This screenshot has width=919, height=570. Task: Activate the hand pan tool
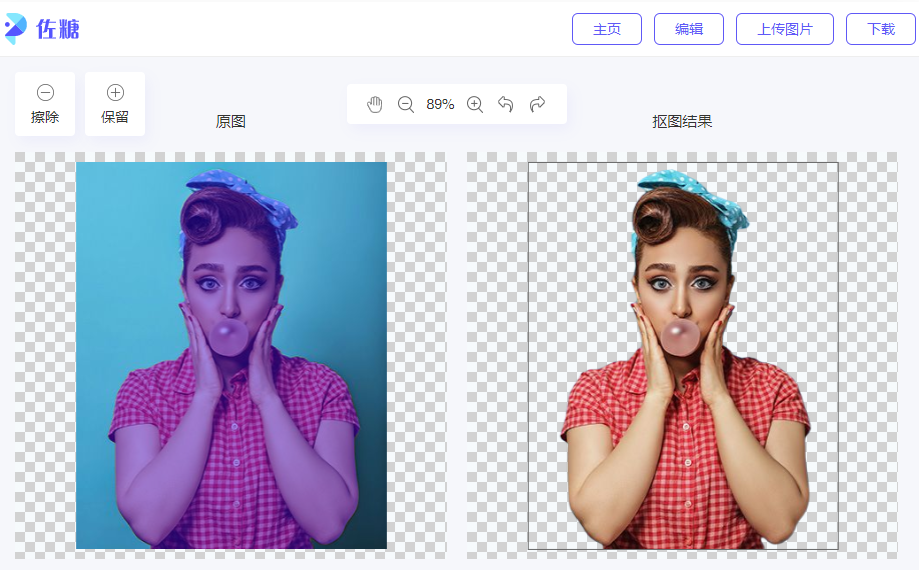click(x=375, y=104)
